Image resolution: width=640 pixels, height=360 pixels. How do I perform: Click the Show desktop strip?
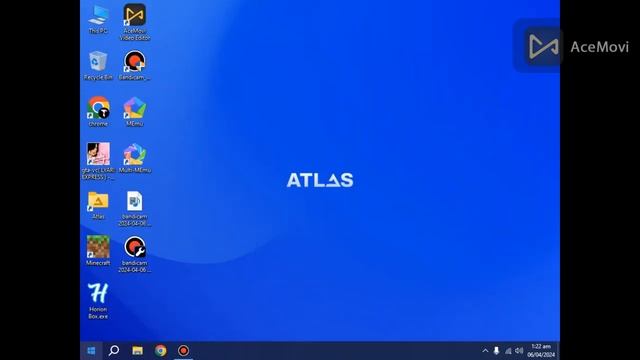click(558, 351)
